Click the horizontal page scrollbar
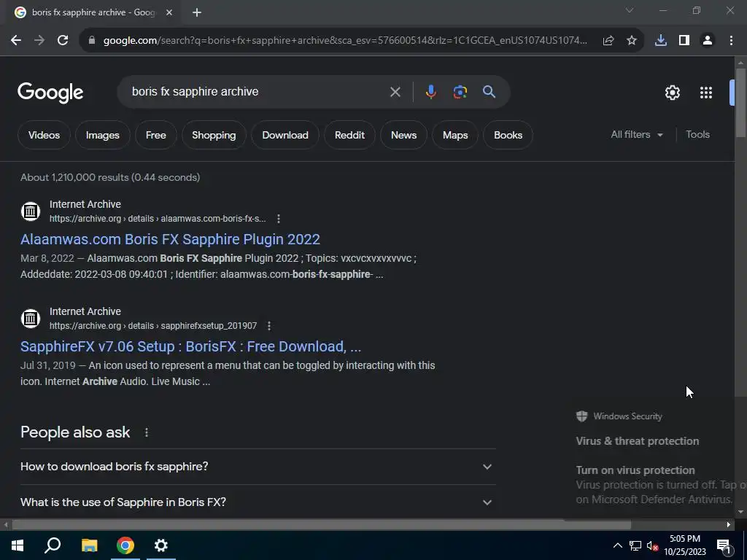The image size is (747, 560). (322, 525)
